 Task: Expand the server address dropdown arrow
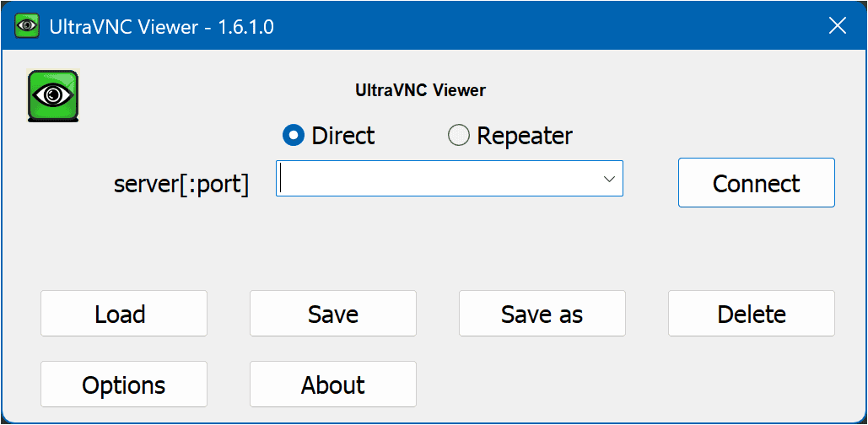pos(608,179)
